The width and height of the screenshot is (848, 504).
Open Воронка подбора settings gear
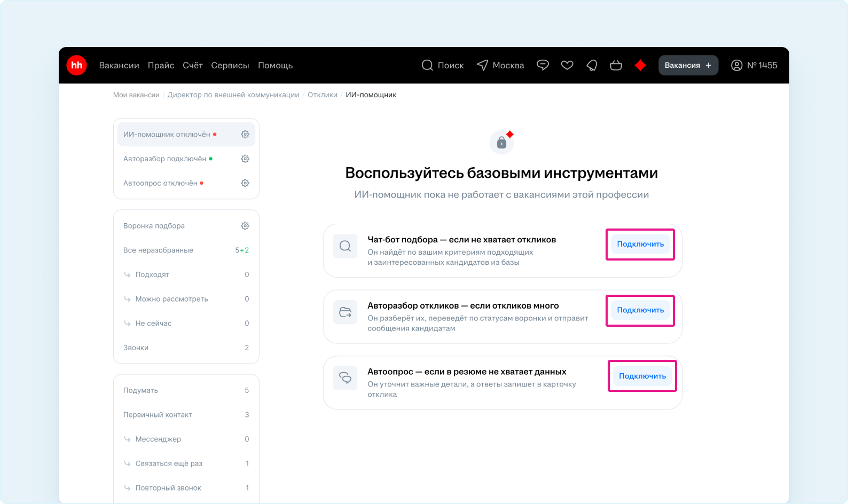tap(245, 226)
